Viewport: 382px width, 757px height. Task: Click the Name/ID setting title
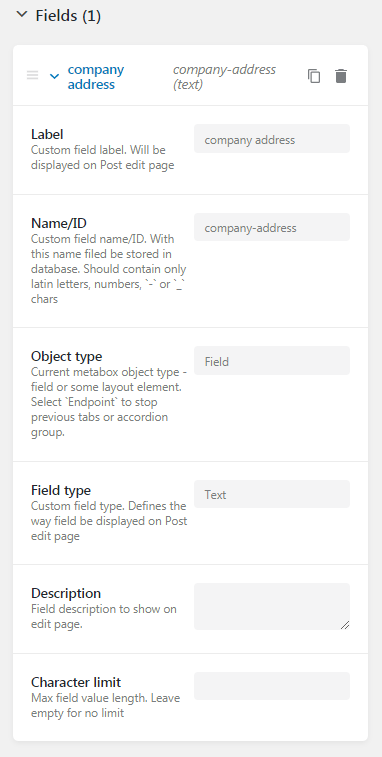(x=59, y=224)
